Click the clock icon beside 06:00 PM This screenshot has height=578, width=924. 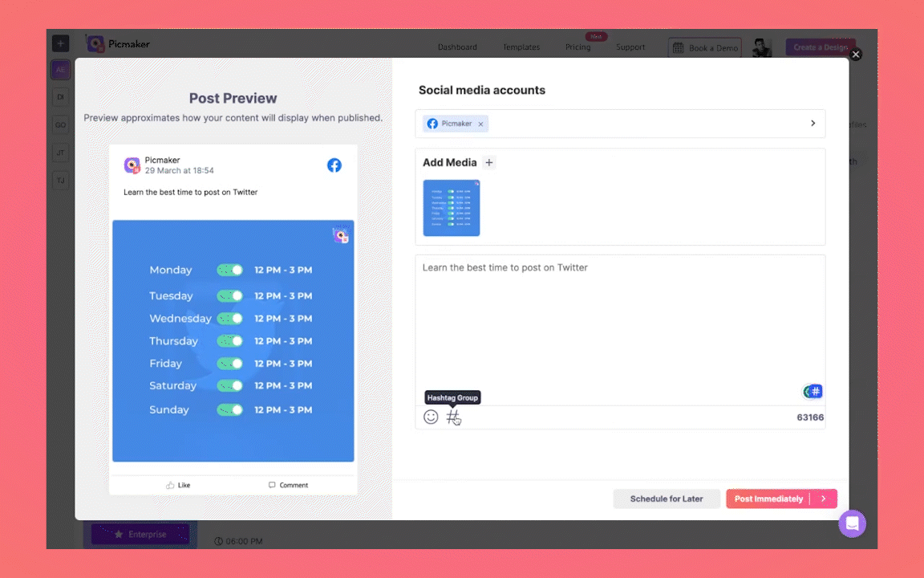point(219,541)
